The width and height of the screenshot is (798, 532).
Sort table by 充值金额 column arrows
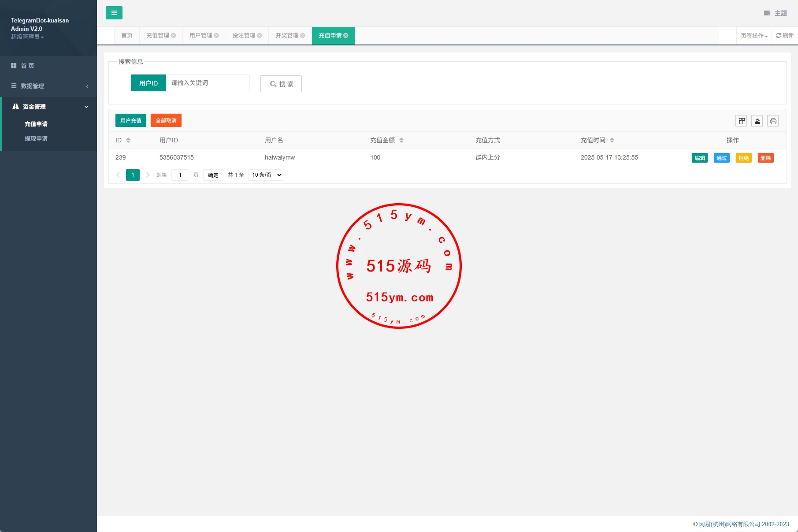401,140
